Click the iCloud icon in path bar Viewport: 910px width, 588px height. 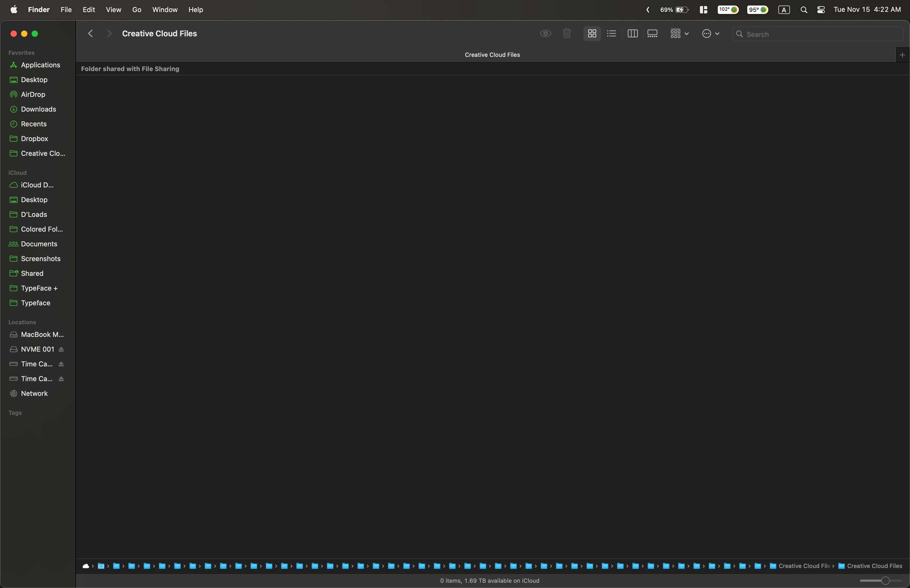86,566
